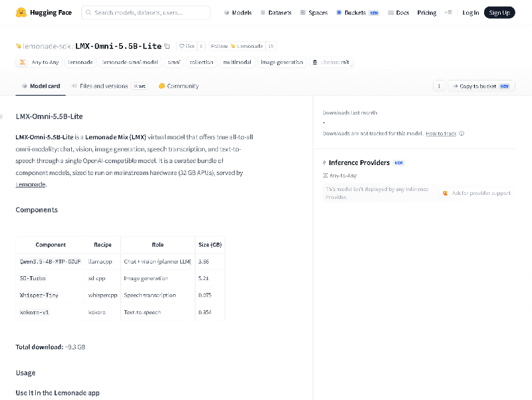This screenshot has width=532, height=400.
Task: Switch to the Model card tab
Action: point(41,86)
